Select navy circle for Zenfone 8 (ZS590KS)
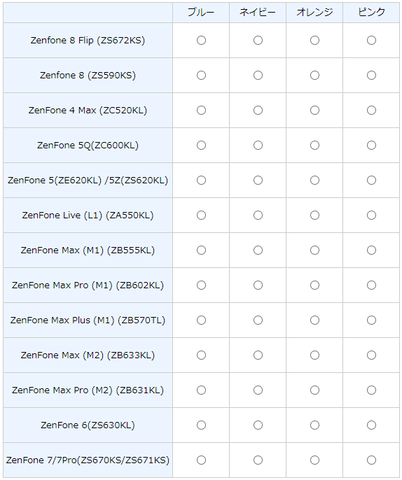The height and width of the screenshot is (480, 402). pos(258,75)
